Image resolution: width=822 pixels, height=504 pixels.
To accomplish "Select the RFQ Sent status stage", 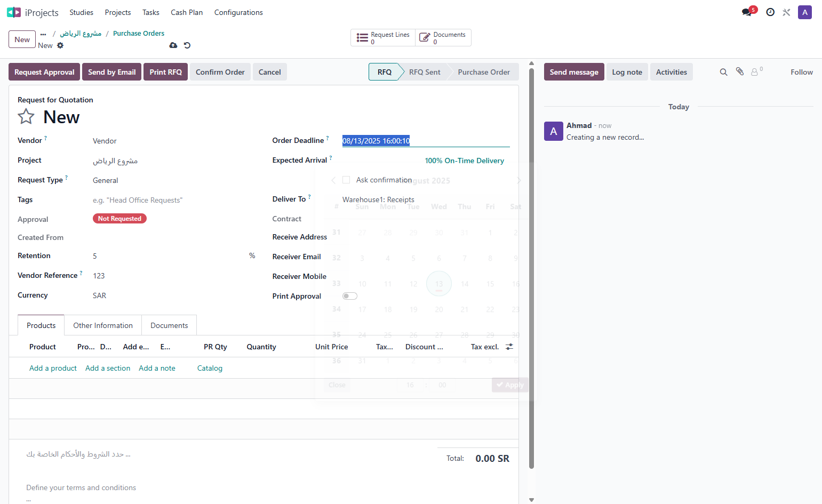I will (x=425, y=72).
